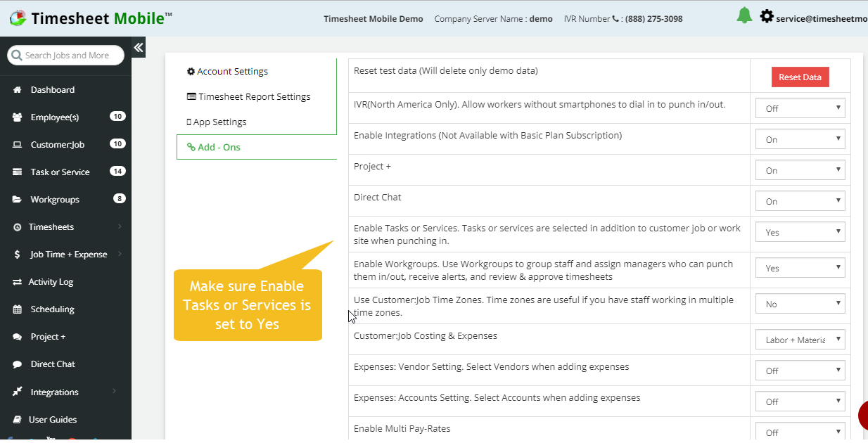This screenshot has height=443, width=868.
Task: Click the Employee(s) people icon
Action: (x=17, y=117)
